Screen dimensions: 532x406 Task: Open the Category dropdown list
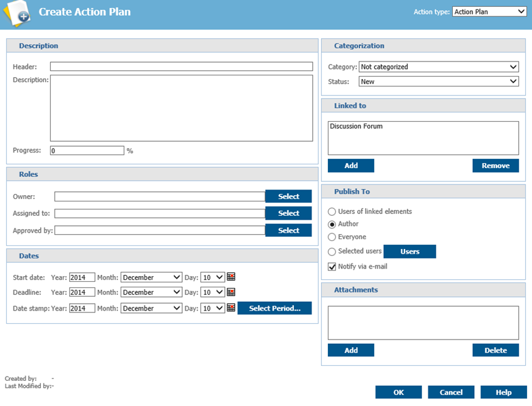pyautogui.click(x=438, y=67)
